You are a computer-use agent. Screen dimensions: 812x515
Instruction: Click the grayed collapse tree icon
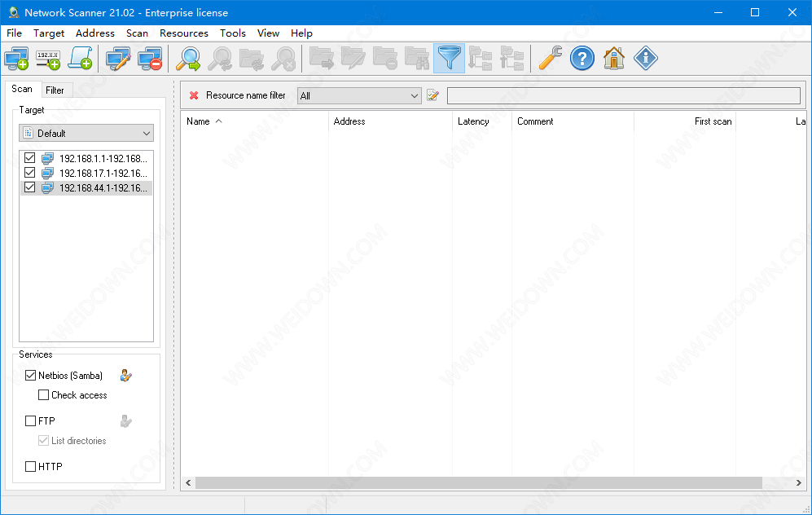tap(512, 58)
